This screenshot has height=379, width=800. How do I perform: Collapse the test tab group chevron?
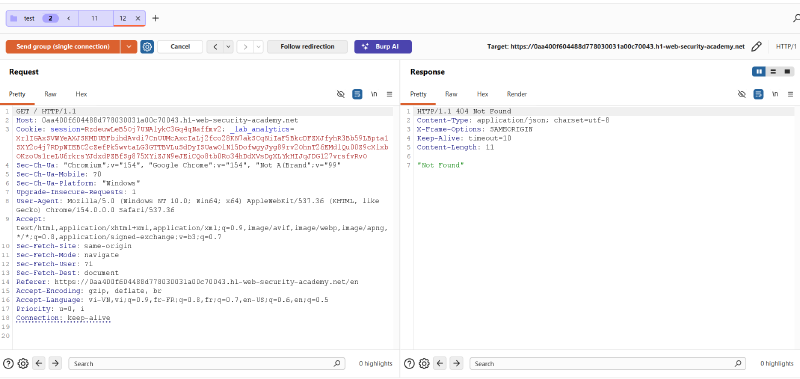pyautogui.click(x=68, y=18)
